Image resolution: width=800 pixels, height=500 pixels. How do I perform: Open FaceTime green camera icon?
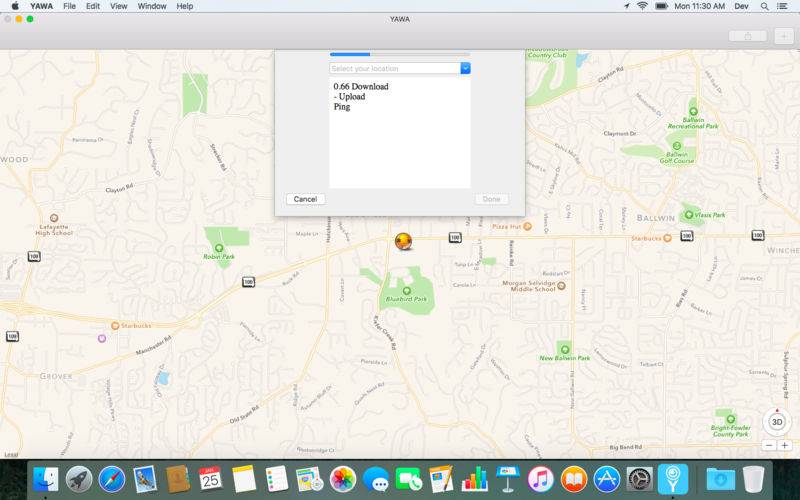[409, 480]
